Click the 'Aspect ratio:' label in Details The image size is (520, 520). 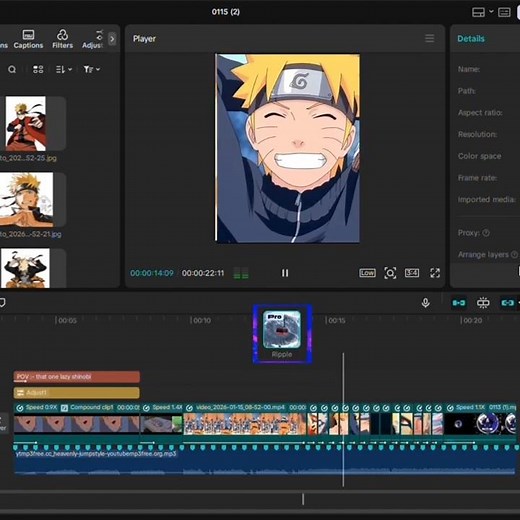click(480, 113)
